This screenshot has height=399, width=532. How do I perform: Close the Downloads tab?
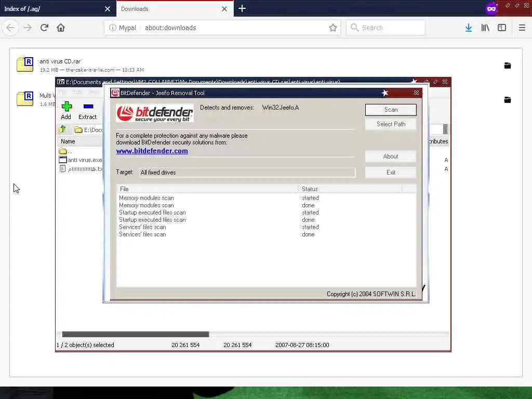click(224, 9)
